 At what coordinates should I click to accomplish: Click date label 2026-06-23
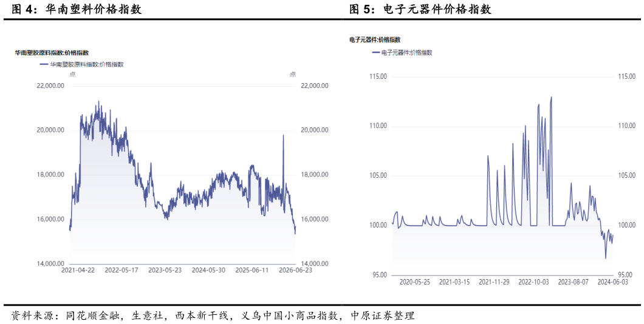point(295,270)
